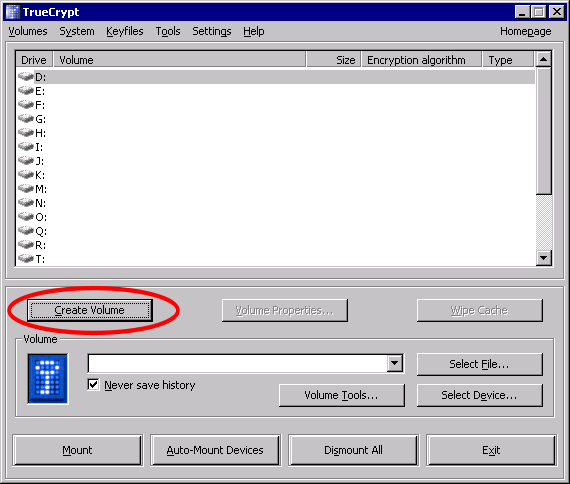The height and width of the screenshot is (484, 570).
Task: Select the D: drive letter text
Action: 40,77
